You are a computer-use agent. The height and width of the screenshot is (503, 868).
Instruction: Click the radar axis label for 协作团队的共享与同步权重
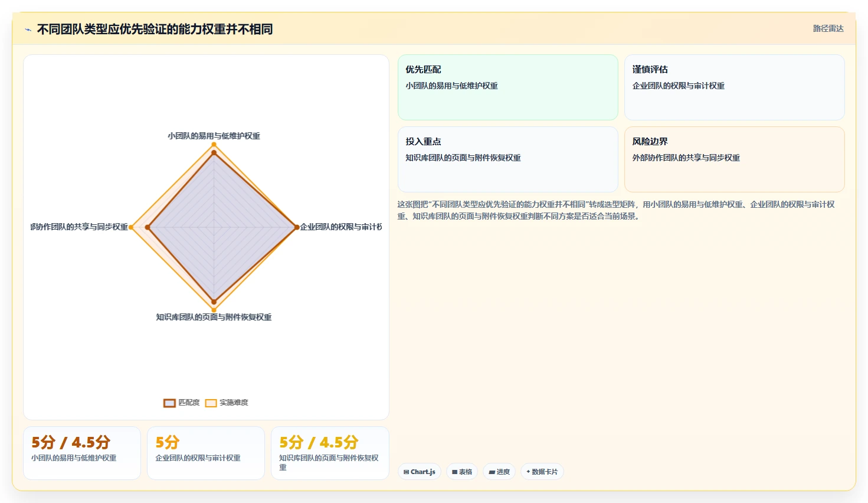click(79, 227)
